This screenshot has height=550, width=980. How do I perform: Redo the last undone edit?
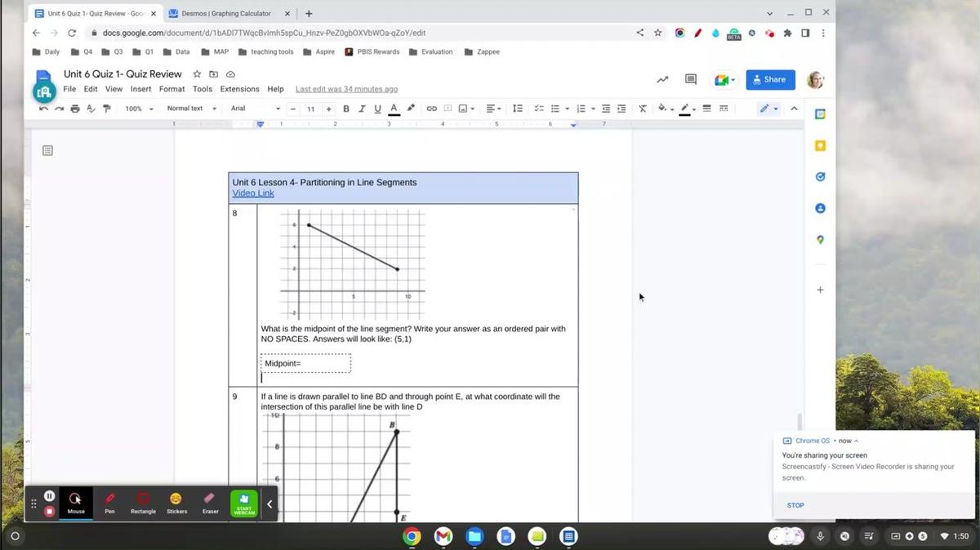pyautogui.click(x=59, y=109)
